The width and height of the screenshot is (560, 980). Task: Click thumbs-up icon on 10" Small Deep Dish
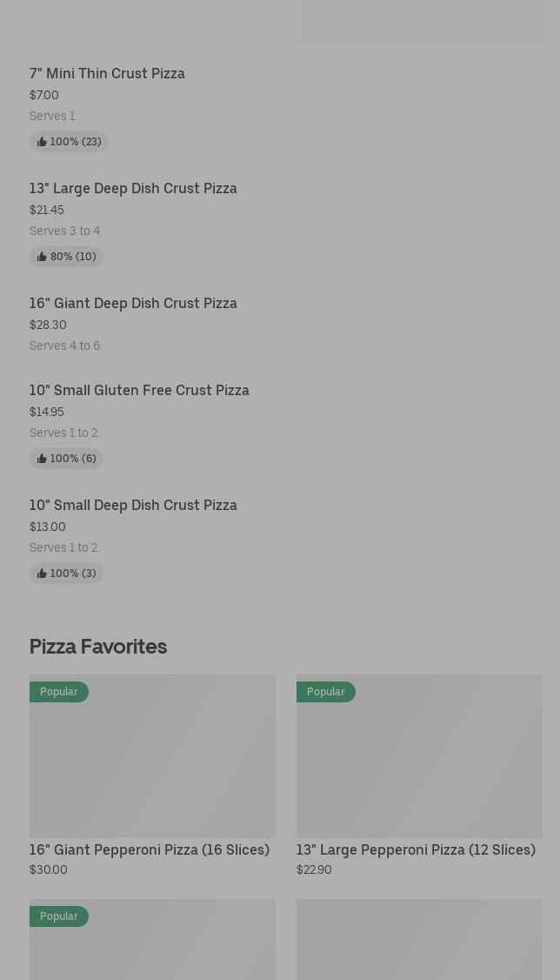tap(42, 574)
